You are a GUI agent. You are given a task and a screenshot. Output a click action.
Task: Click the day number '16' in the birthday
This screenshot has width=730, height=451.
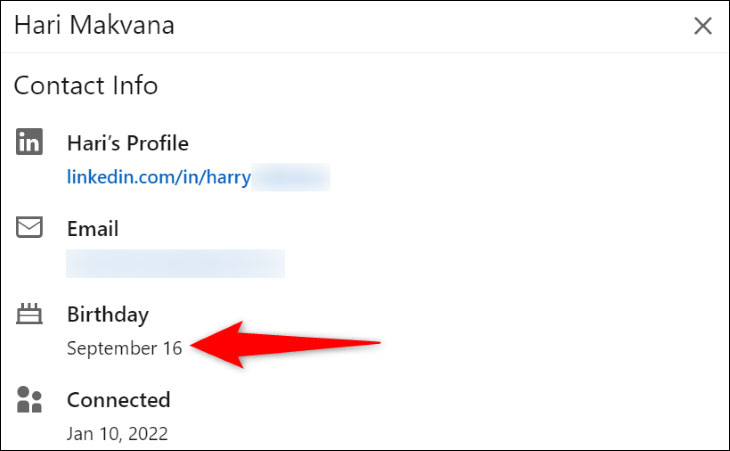point(172,348)
